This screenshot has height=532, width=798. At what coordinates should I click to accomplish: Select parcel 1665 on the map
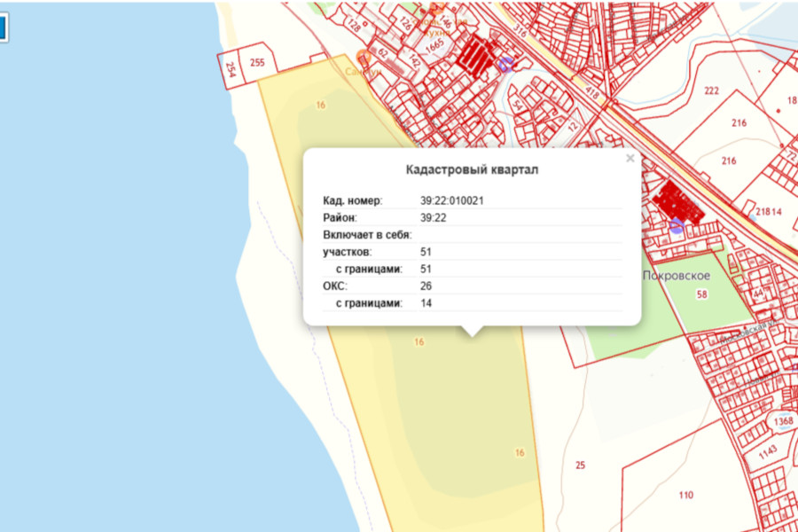click(x=435, y=44)
